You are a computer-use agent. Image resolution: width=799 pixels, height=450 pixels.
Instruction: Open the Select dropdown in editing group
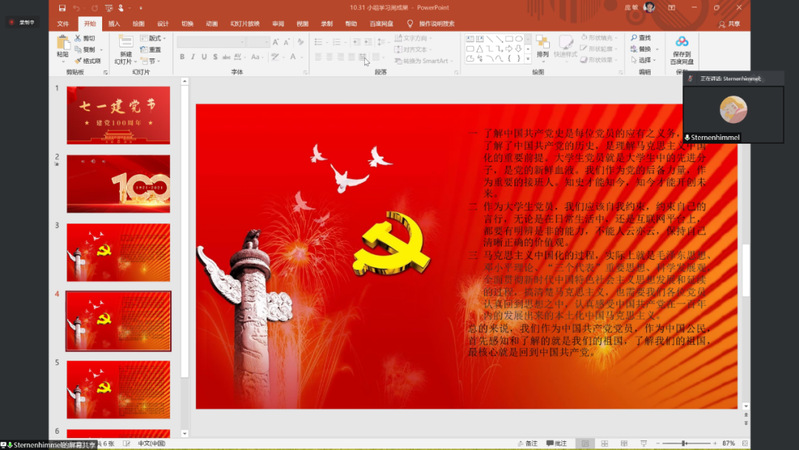click(644, 60)
